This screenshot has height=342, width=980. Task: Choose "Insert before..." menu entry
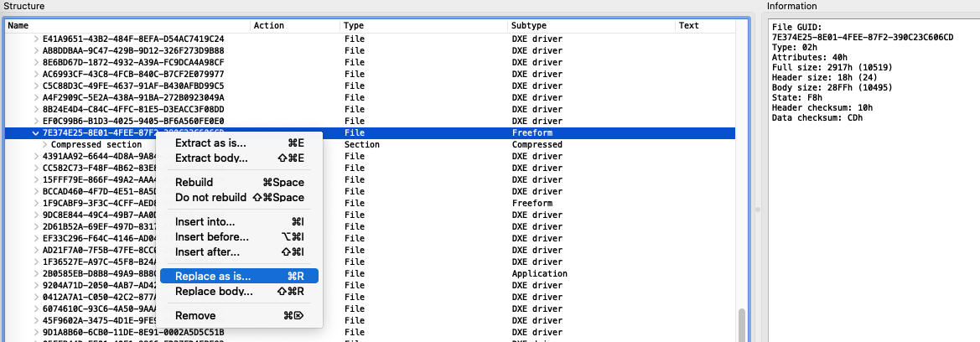(x=240, y=237)
